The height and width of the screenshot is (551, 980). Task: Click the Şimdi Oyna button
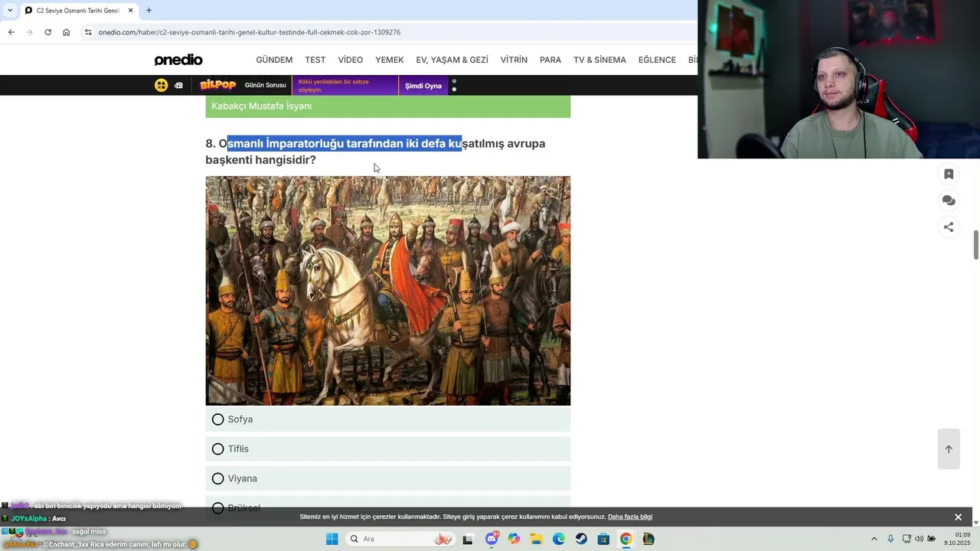[x=423, y=86]
